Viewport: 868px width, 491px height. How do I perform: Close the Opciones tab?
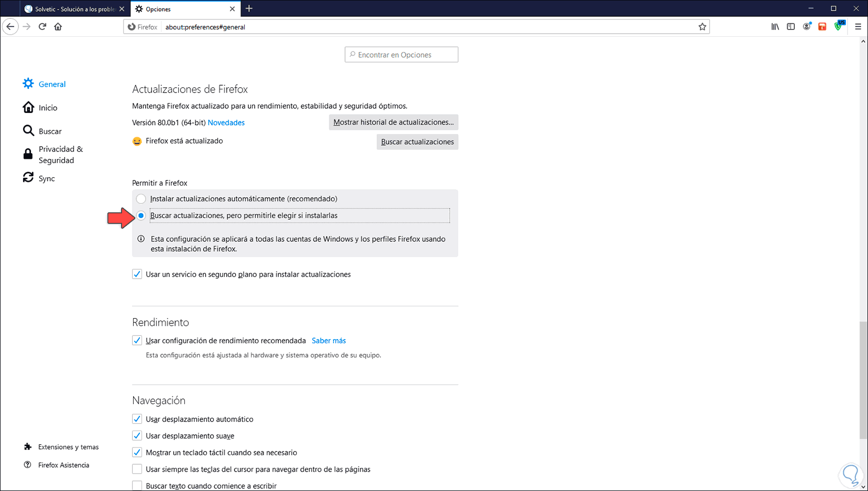click(233, 9)
